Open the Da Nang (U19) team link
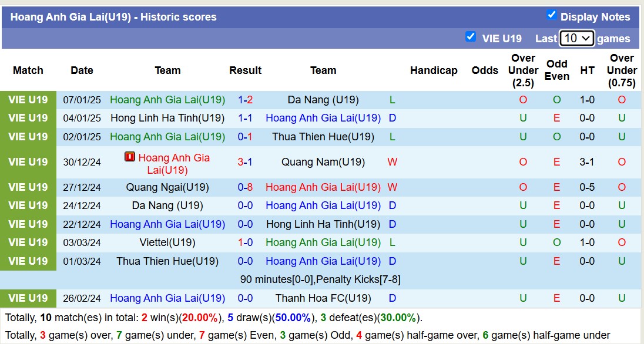Screen dimensions: 644x344 click(x=322, y=99)
